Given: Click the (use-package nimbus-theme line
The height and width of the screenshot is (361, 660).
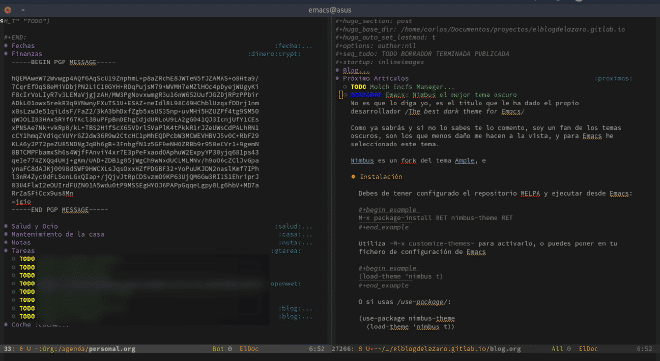Looking at the screenshot, I should coord(407,319).
